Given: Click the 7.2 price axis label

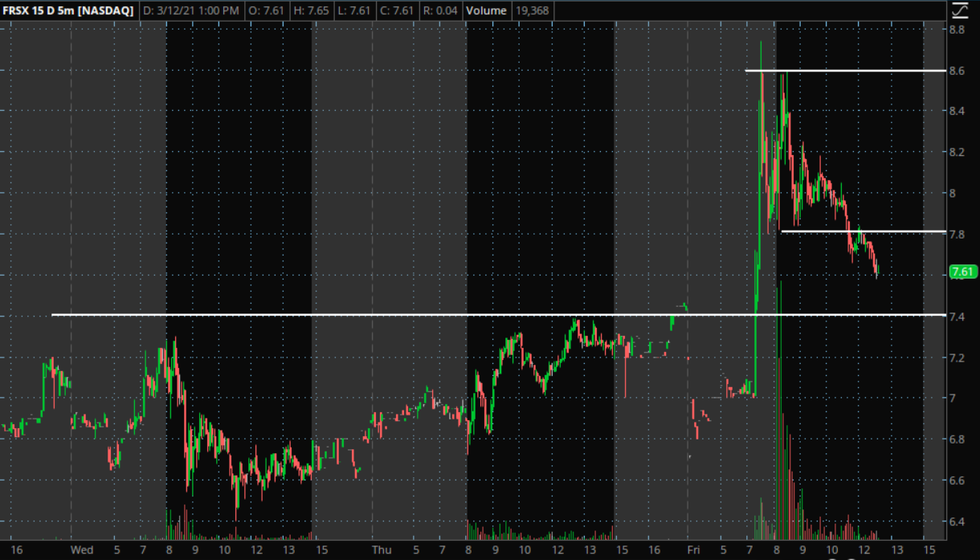Looking at the screenshot, I should pyautogui.click(x=957, y=357).
